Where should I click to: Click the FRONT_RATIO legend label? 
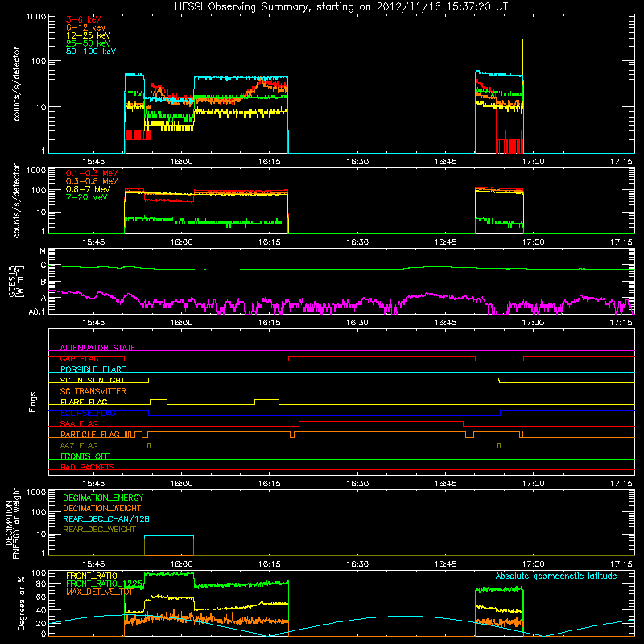click(x=92, y=576)
